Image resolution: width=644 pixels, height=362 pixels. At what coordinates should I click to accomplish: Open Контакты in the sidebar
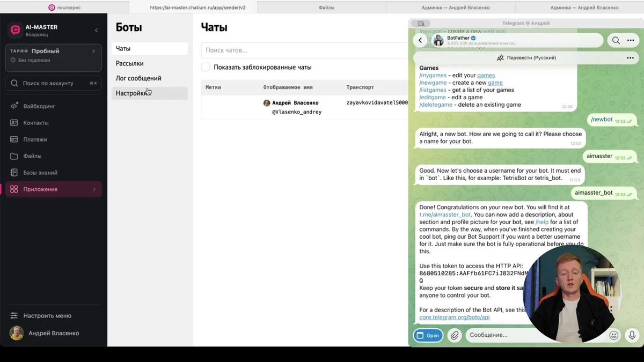point(53,123)
